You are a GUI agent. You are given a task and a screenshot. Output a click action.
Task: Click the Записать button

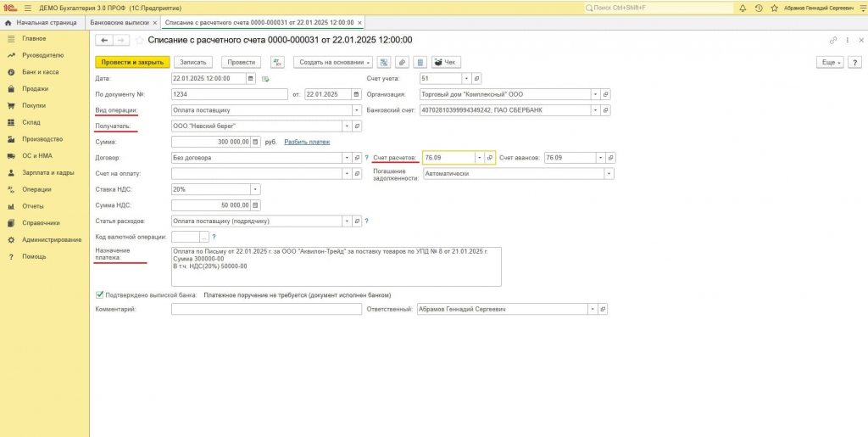pyautogui.click(x=192, y=63)
